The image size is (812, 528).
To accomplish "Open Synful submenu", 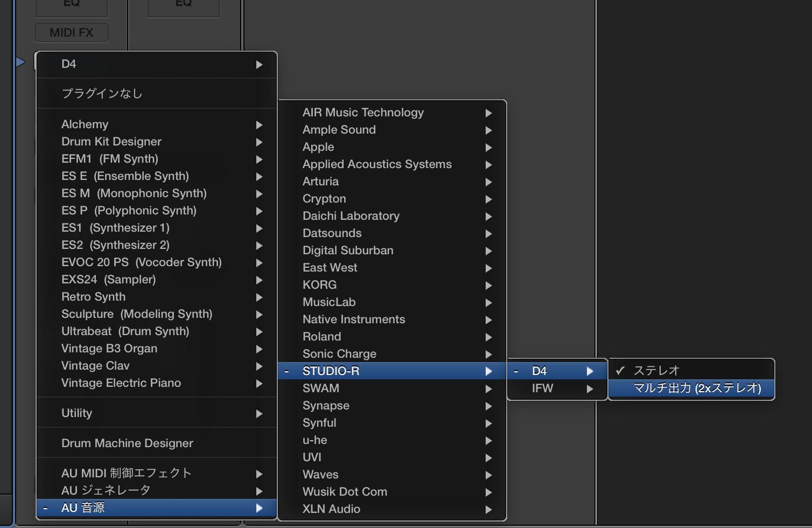I will coord(393,423).
